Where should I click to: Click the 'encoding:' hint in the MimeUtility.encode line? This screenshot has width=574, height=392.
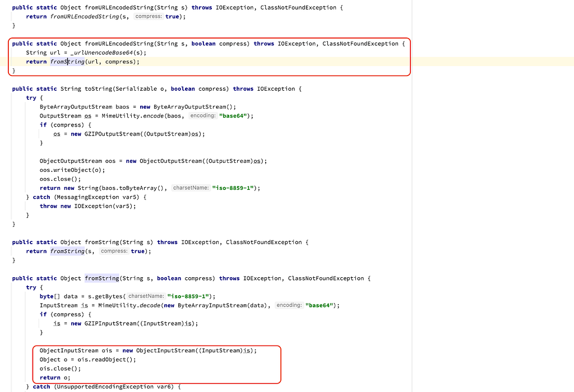(203, 115)
